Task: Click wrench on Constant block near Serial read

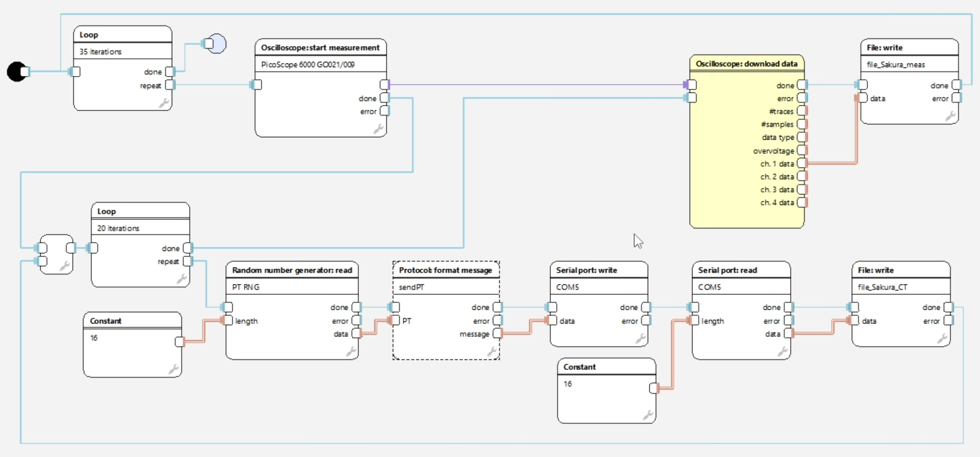Action: coord(648,415)
